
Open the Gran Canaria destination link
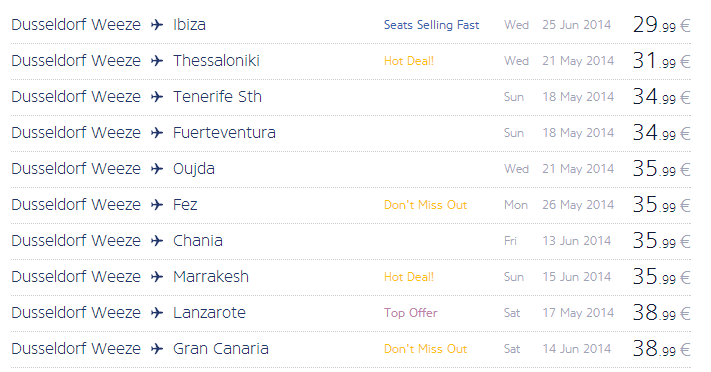pyautogui.click(x=221, y=349)
